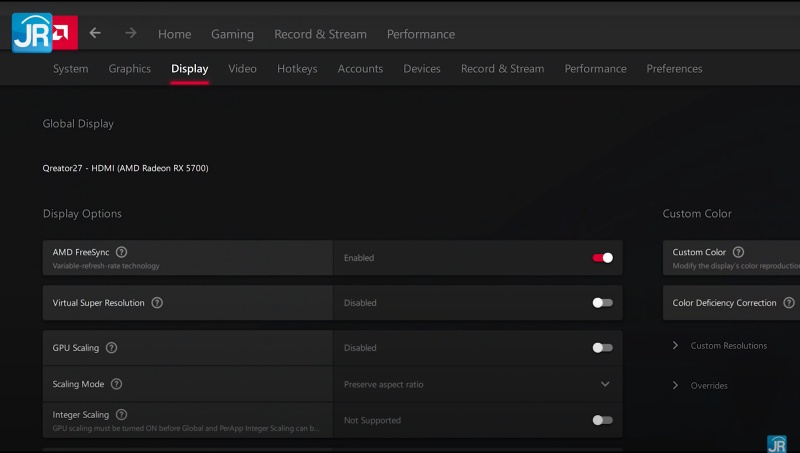
Task: Open top Performance menu
Action: coord(421,34)
